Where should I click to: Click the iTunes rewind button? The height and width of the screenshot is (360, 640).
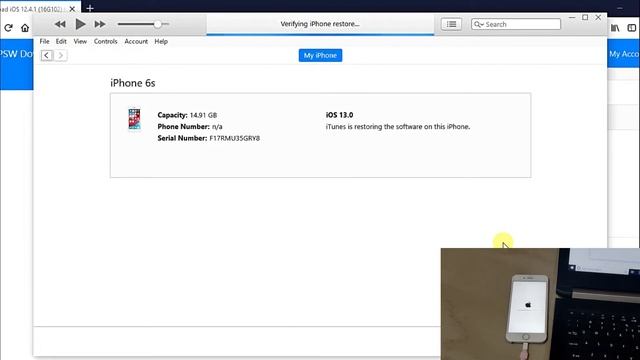(60, 24)
